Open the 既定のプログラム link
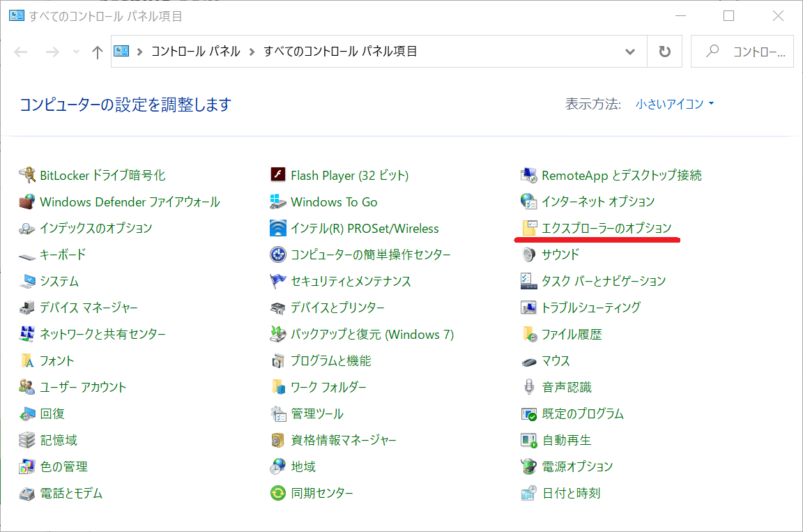803x532 pixels. 583,413
